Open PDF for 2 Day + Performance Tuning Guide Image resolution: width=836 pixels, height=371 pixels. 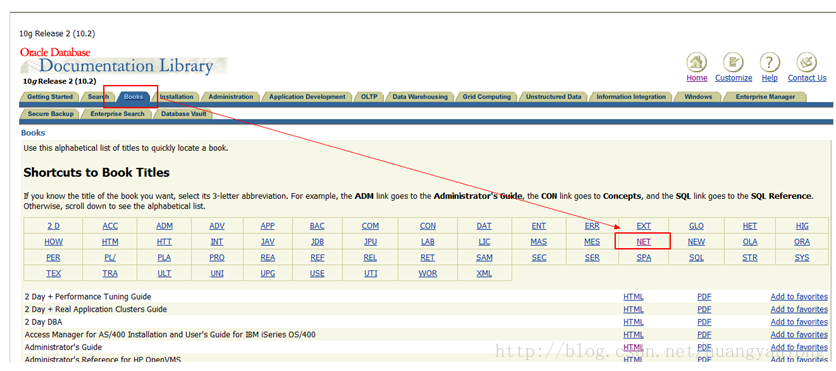(704, 296)
